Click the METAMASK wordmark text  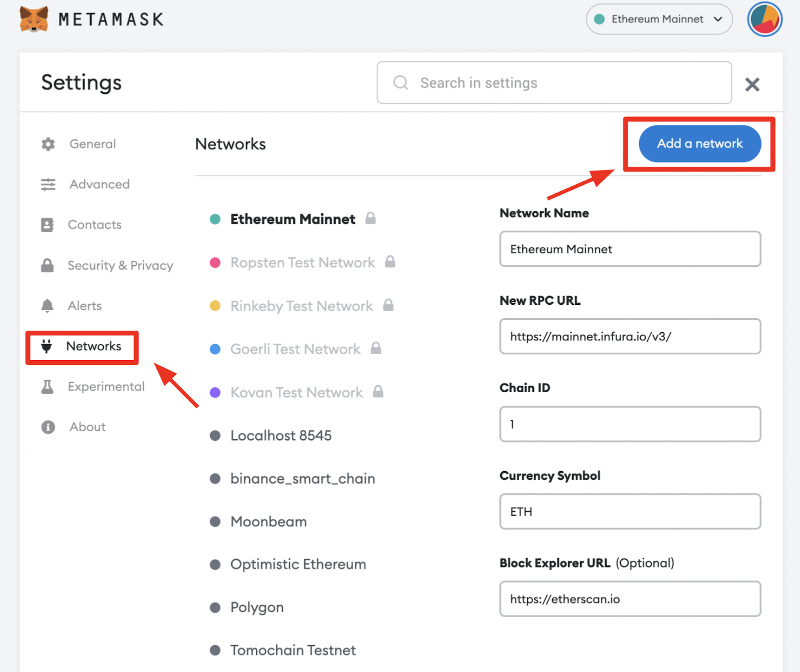[x=111, y=19]
